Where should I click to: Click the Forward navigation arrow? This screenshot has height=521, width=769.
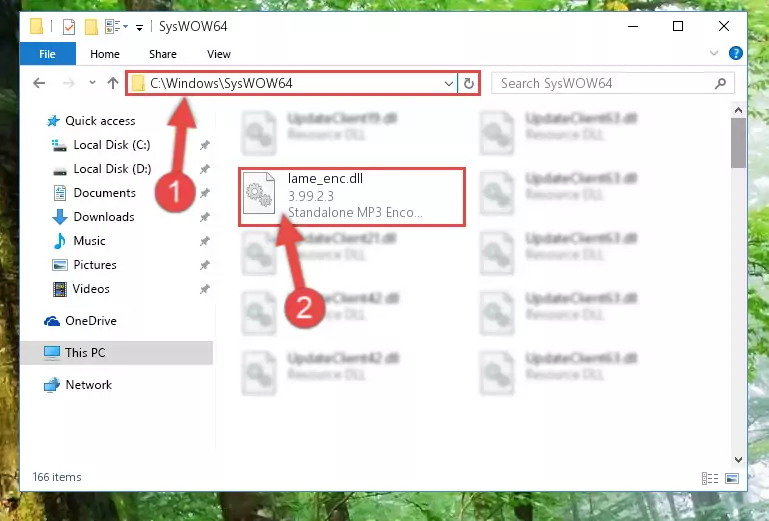pos(69,83)
